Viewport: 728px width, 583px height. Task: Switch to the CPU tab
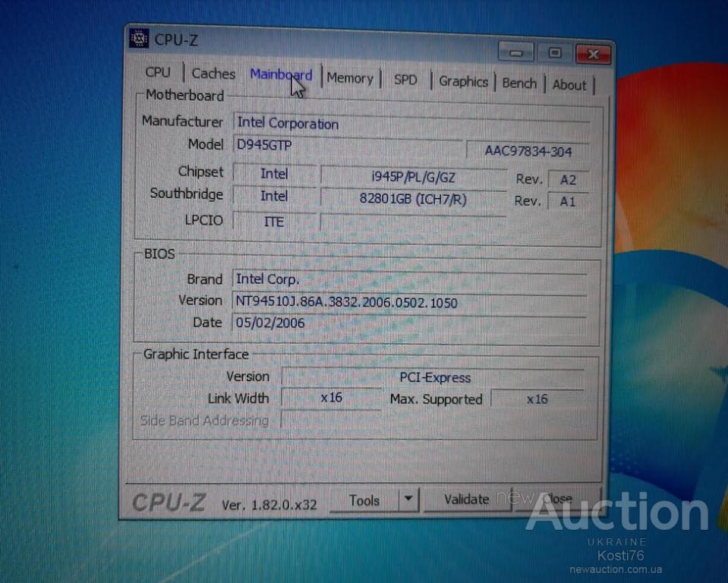[x=158, y=72]
